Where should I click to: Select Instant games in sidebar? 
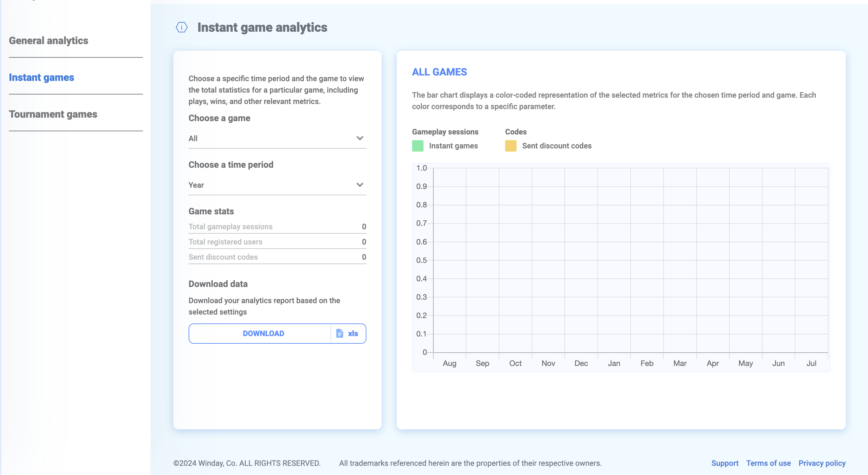(42, 77)
